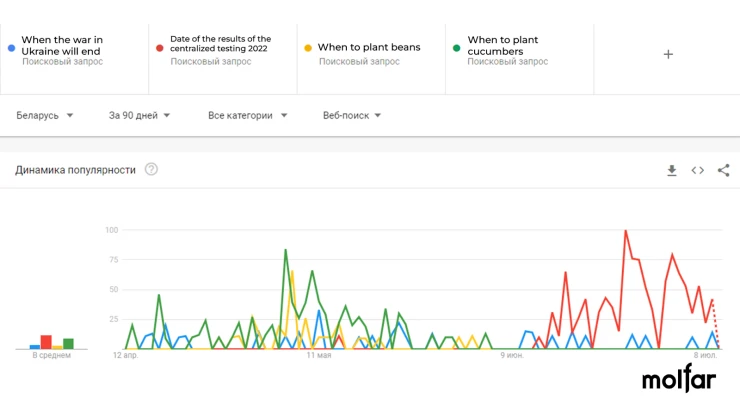Screen dimensions: 740x416
Task: Click the blue dot of Ukraine war term
Action: pyautogui.click(x=12, y=48)
